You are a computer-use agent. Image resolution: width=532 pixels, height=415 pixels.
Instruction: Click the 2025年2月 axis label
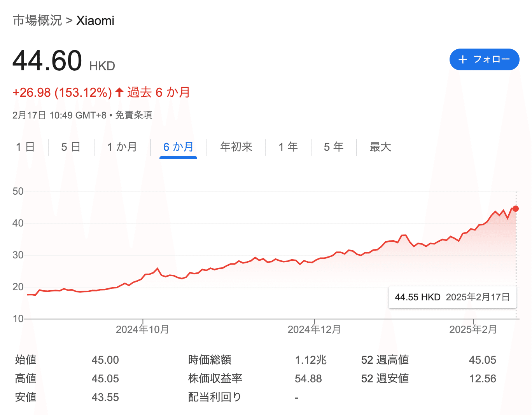point(473,330)
